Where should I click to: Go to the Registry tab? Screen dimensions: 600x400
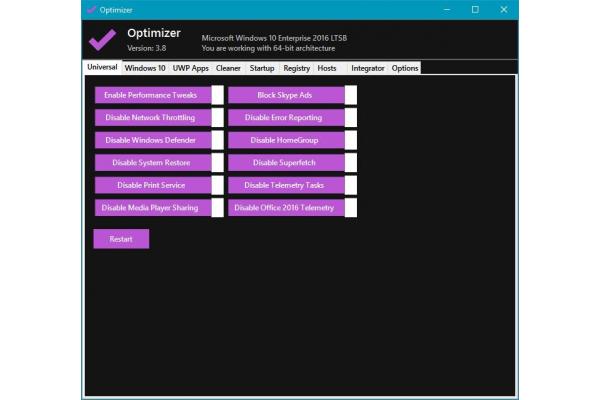click(x=297, y=68)
